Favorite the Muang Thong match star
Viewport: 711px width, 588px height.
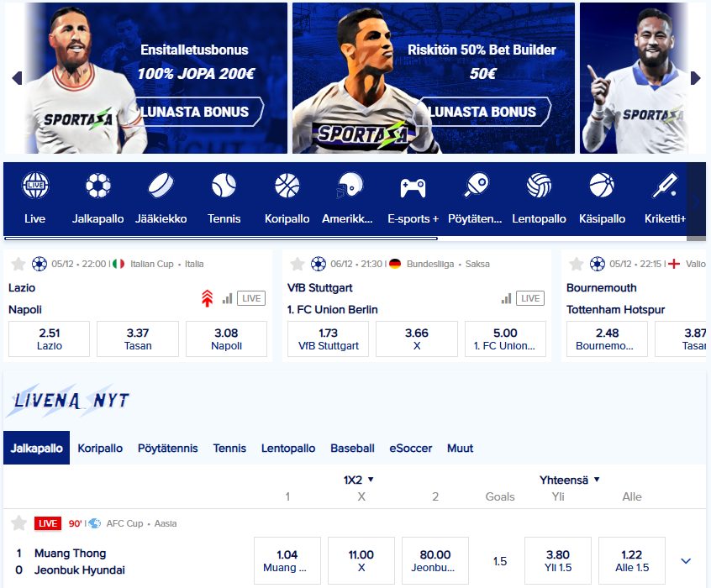tap(18, 523)
